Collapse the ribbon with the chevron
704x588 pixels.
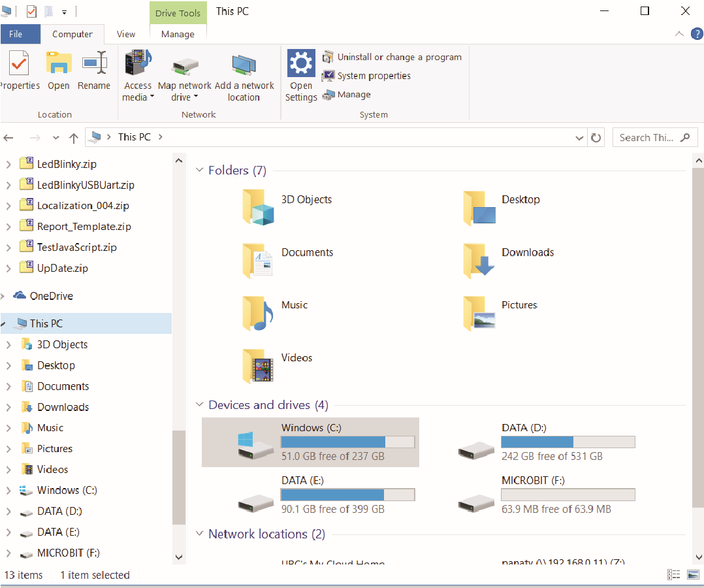point(679,34)
